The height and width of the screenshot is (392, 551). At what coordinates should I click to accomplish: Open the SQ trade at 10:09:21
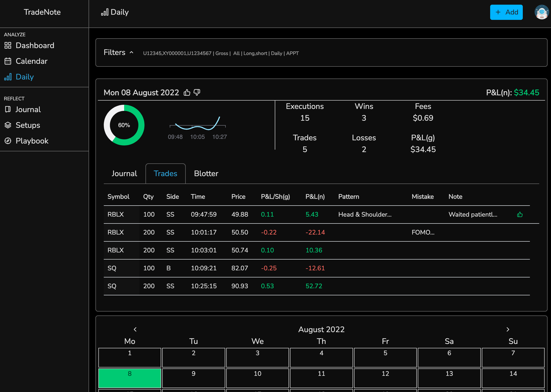point(317,268)
